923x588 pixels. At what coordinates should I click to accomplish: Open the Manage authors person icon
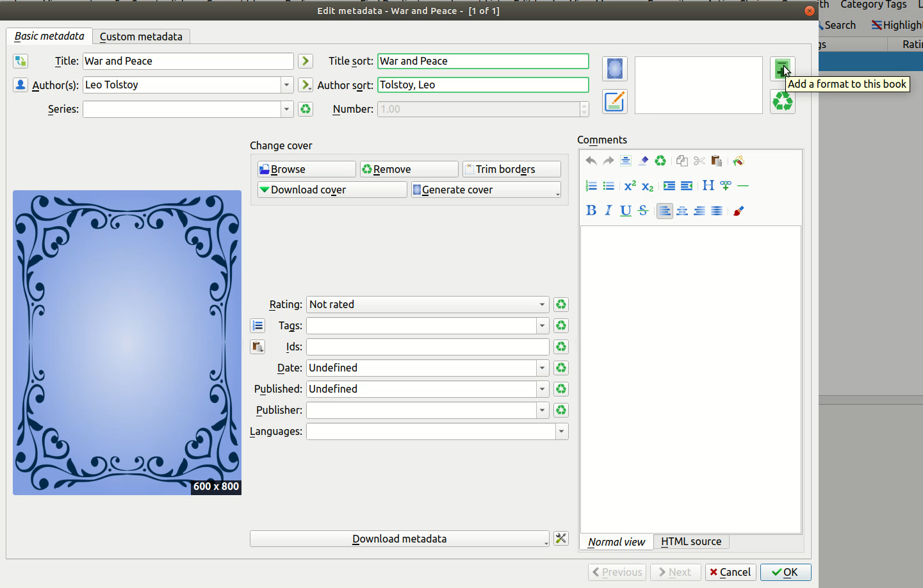coord(20,85)
